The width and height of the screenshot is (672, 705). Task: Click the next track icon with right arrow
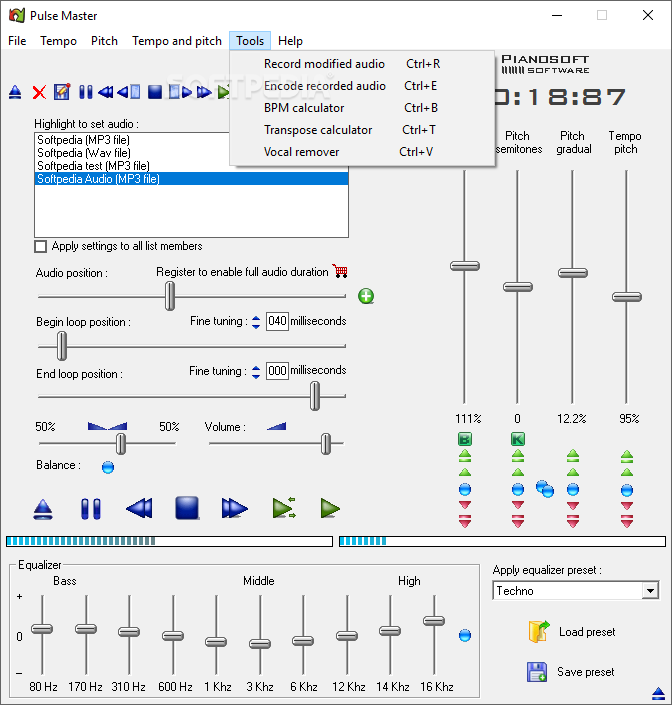coord(180,92)
